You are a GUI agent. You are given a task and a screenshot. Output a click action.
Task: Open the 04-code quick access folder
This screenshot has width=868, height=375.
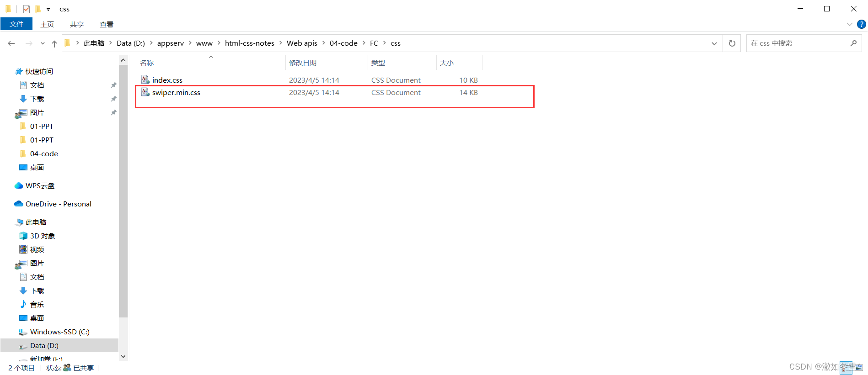coord(44,153)
